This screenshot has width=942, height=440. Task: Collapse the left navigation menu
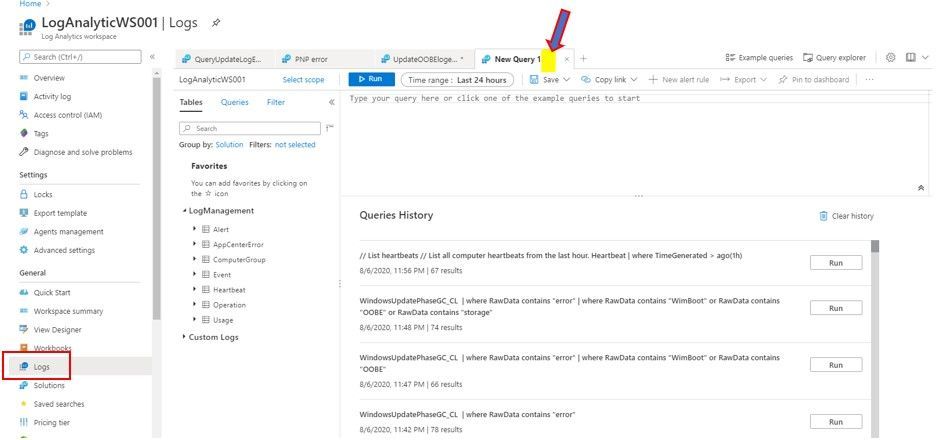[x=152, y=57]
